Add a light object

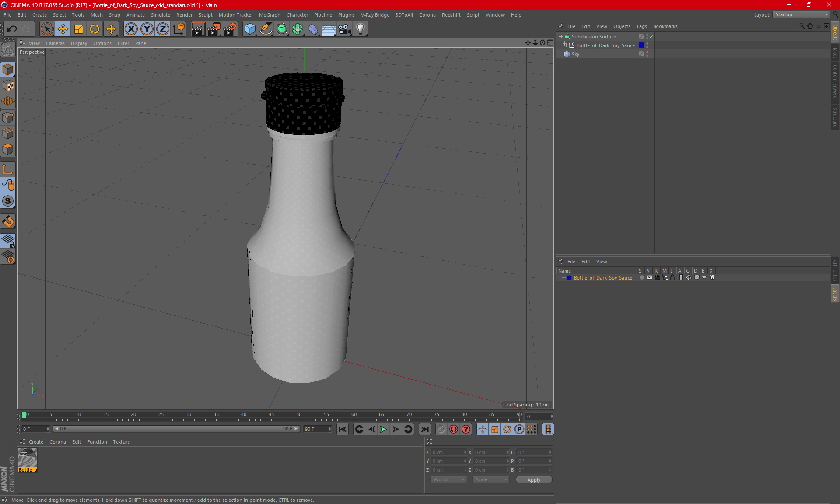[x=360, y=29]
